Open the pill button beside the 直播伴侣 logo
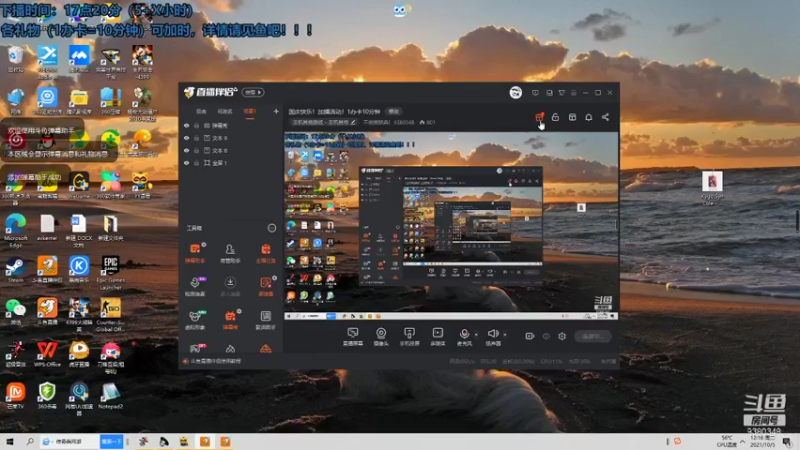 253,92
